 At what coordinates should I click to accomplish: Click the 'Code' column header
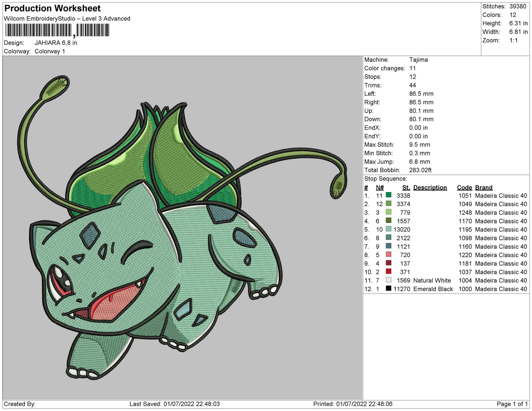tap(465, 187)
